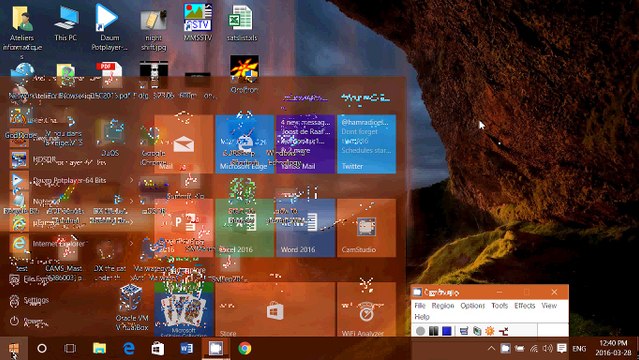Viewport: 639px width, 360px height.
Task: Open the Help menu in CamStudio
Action: click(x=422, y=316)
